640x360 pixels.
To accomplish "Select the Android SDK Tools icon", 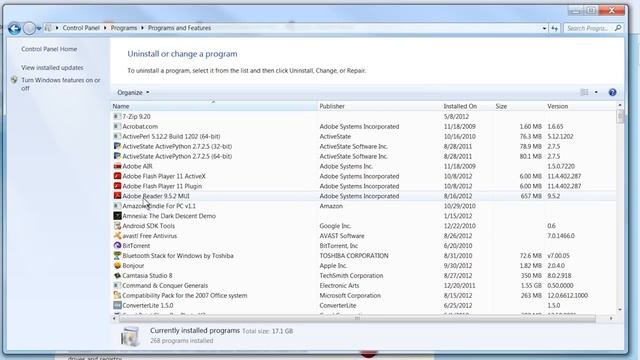I will 117,226.
